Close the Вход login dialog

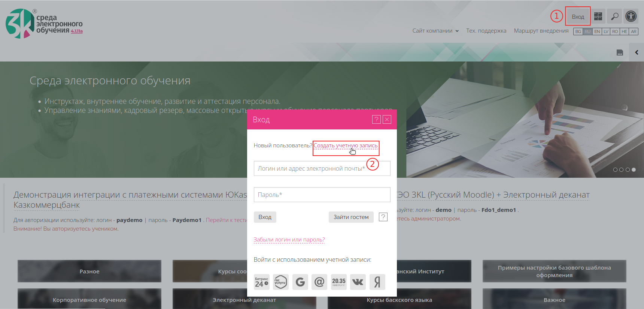387,119
